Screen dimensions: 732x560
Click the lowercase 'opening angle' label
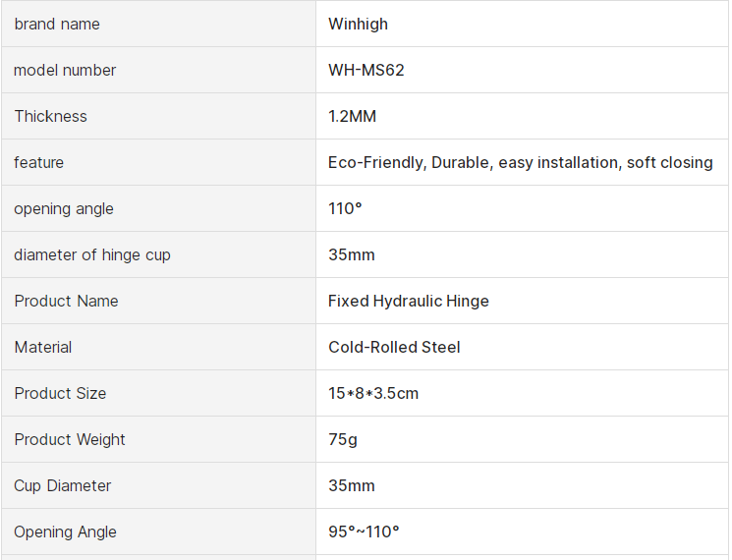[x=64, y=208]
